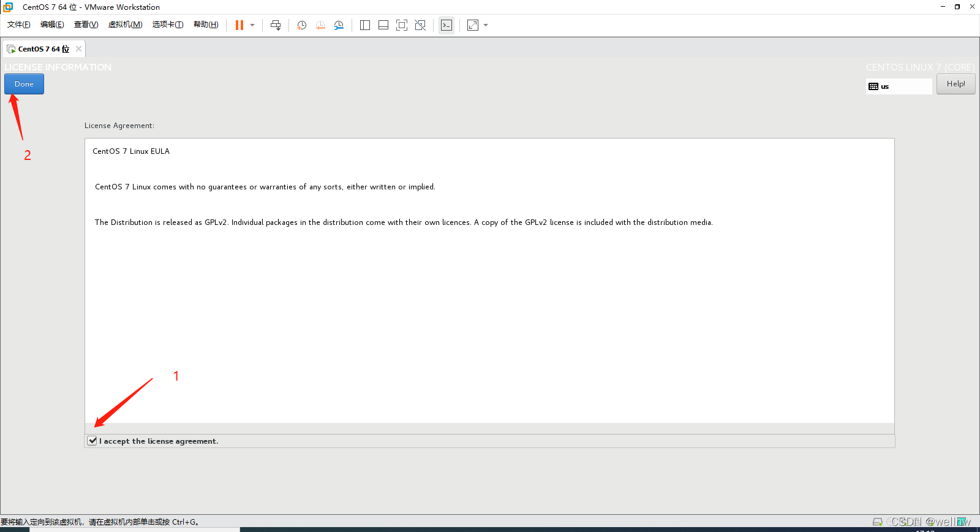Open the 编辑(E) menu
Image resolution: width=980 pixels, height=532 pixels.
(x=52, y=25)
